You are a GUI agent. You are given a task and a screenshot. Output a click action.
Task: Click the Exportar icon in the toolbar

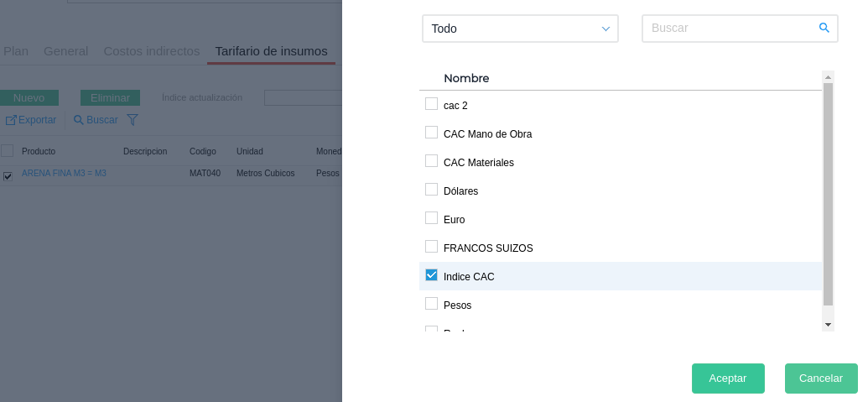coord(11,120)
